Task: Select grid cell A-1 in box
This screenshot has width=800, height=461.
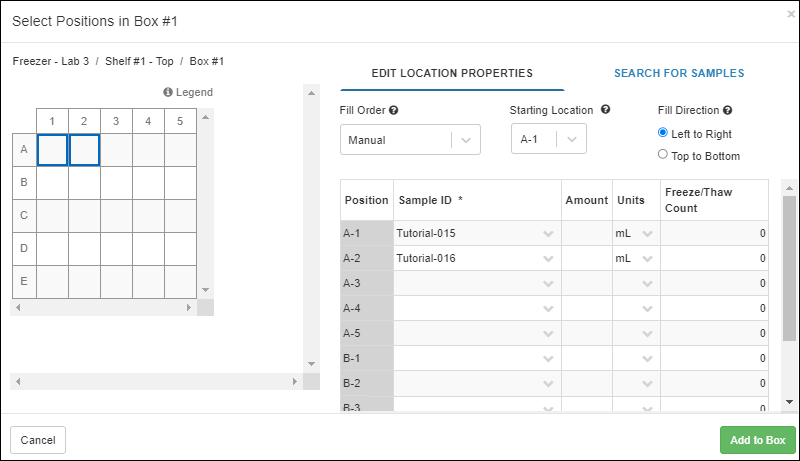Action: pyautogui.click(x=52, y=150)
